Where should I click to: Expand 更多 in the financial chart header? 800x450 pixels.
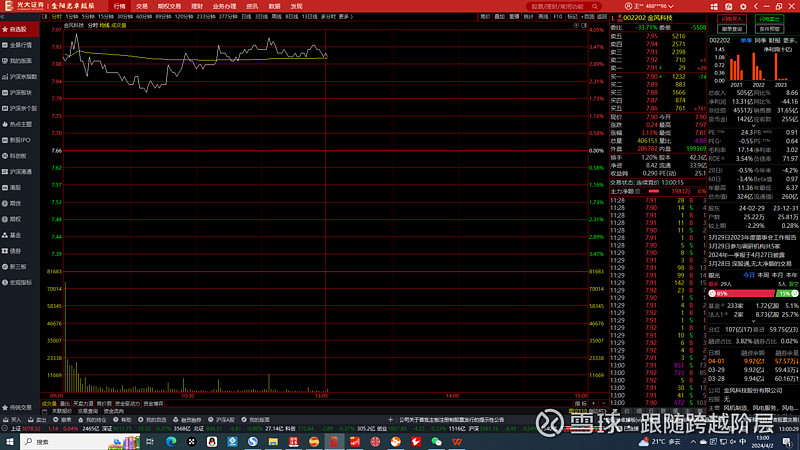point(789,40)
